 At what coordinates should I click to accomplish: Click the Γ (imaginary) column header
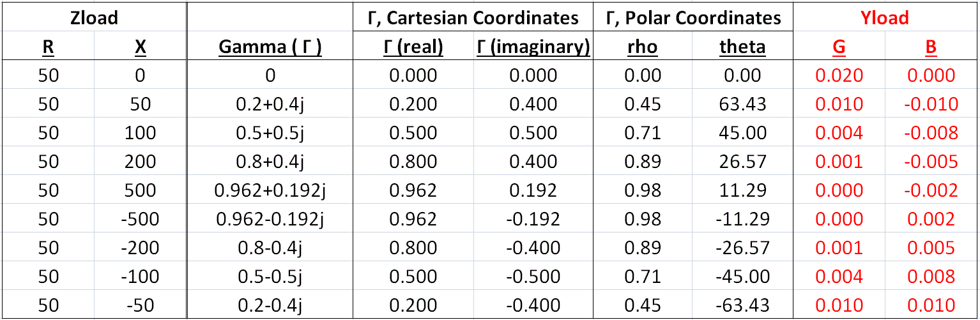[x=533, y=47]
